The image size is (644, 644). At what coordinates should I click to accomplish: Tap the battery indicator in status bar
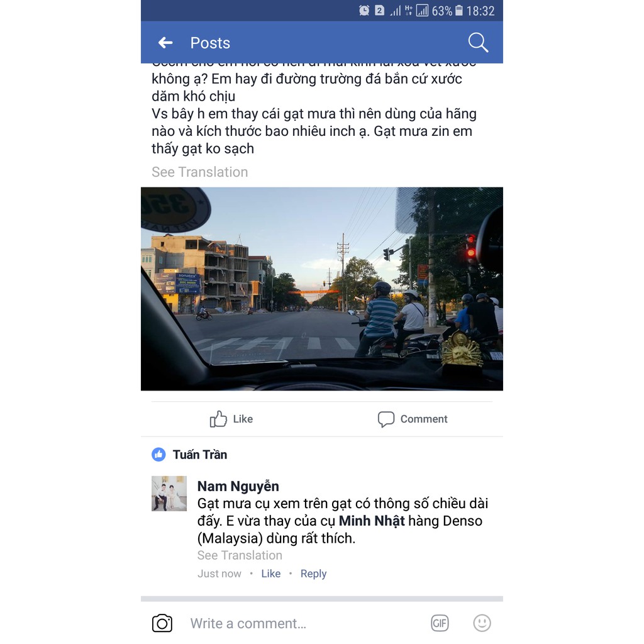(458, 10)
